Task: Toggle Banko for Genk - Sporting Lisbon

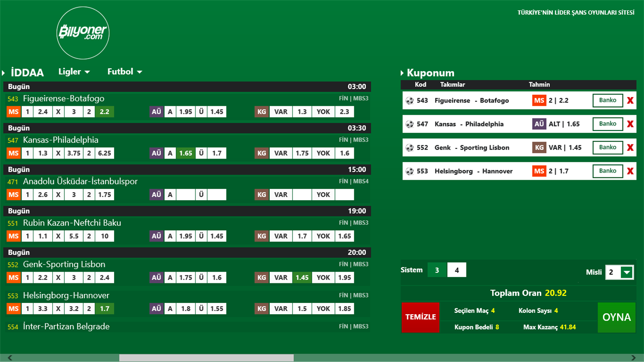Action: pyautogui.click(x=608, y=147)
